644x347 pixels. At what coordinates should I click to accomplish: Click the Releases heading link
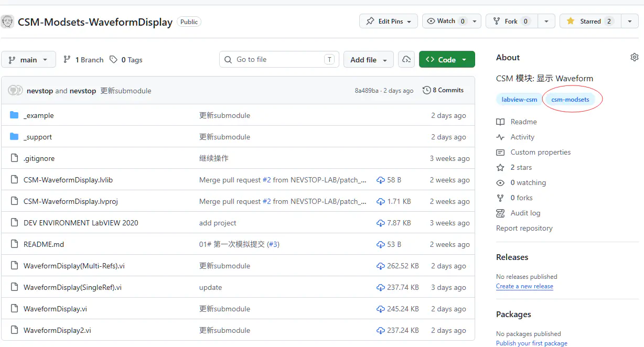coord(512,257)
